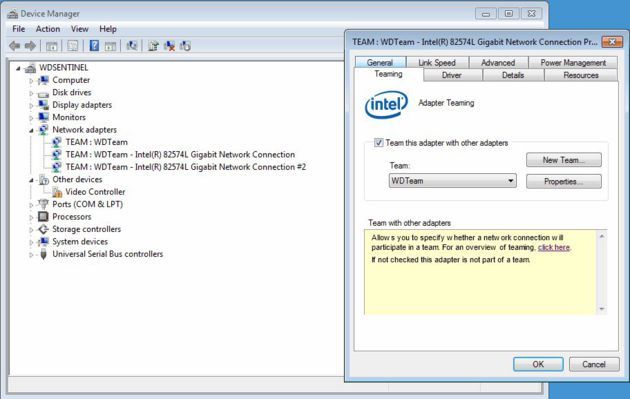Click the Video Controller warning icon
Screen dimensions: 630x399
pyautogui.click(x=57, y=192)
